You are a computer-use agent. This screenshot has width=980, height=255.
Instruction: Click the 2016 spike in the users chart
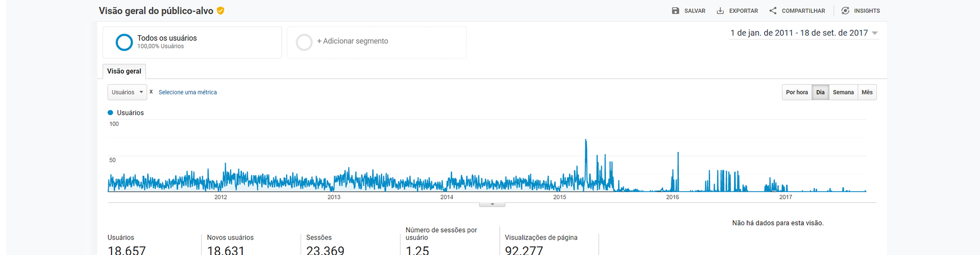678,154
